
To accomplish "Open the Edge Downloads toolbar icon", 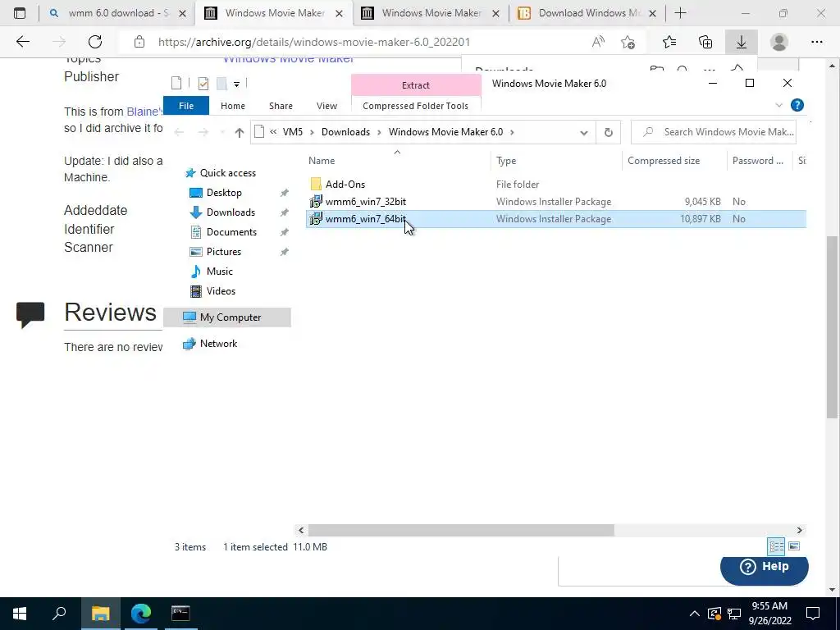I will click(742, 42).
